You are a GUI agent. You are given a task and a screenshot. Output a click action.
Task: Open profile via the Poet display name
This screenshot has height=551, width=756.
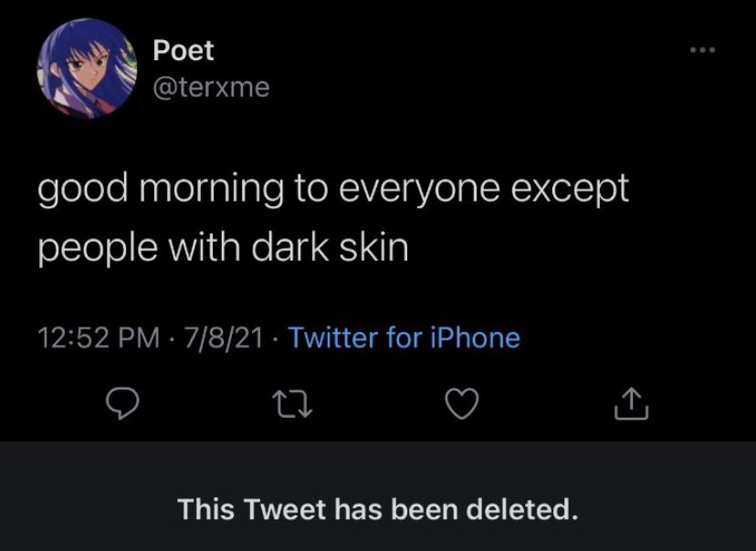(184, 50)
